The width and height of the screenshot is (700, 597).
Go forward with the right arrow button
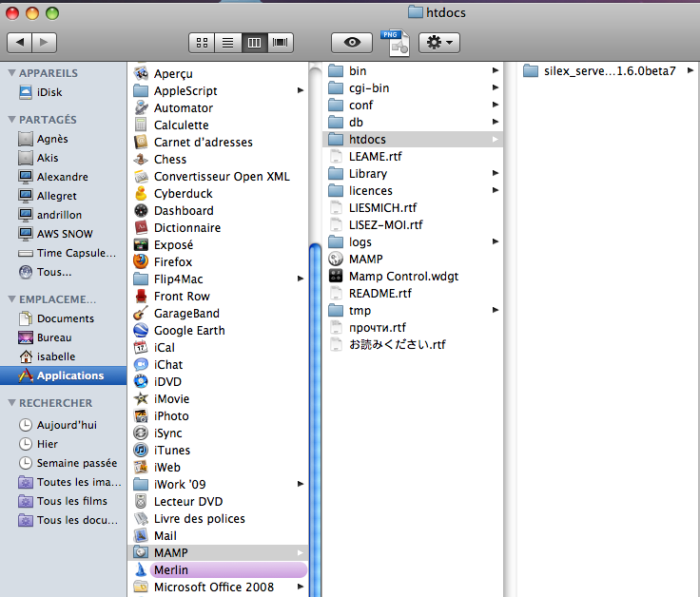tap(44, 43)
